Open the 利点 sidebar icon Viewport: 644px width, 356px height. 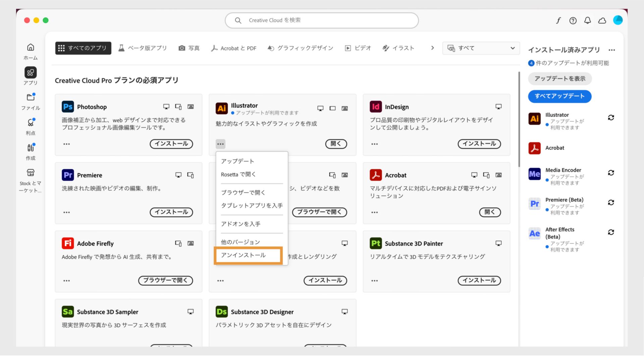pos(31,122)
